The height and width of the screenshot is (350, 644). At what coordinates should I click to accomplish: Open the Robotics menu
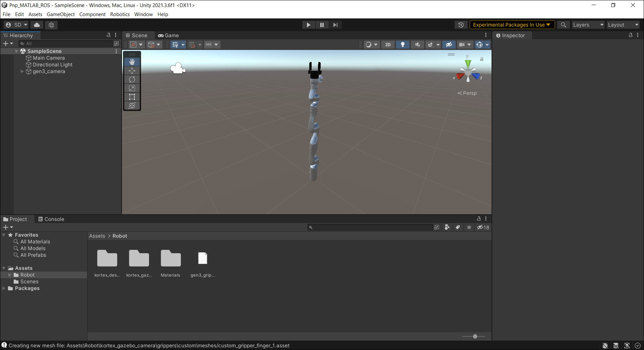coord(120,14)
